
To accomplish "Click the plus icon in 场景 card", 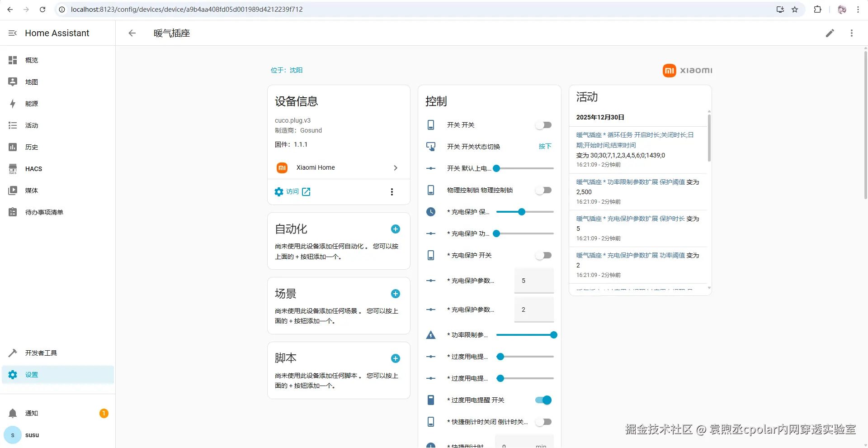I will click(396, 294).
